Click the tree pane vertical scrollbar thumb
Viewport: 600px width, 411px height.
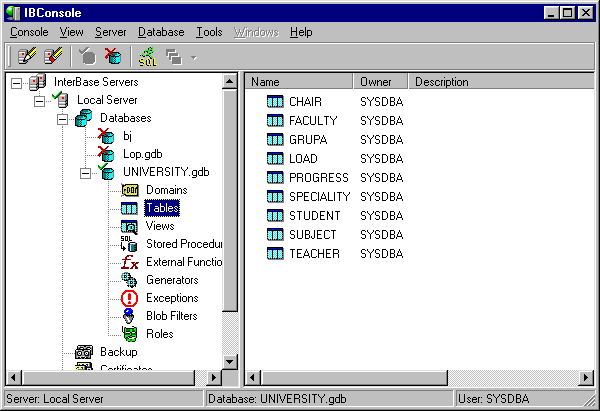pos(230,200)
